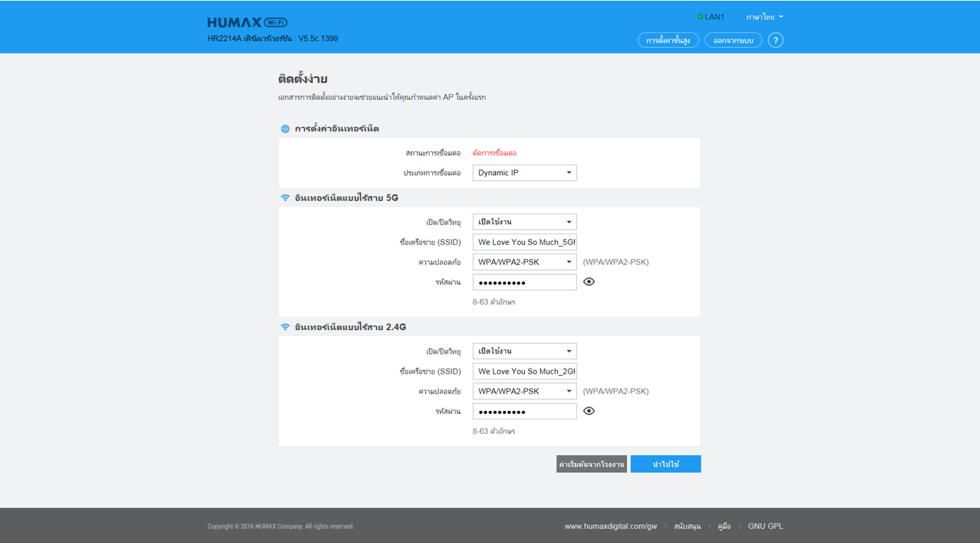This screenshot has height=543, width=980.
Task: Expand the 2.4G WPA/WPA2-PSK security dropdown
Action: 524,392
